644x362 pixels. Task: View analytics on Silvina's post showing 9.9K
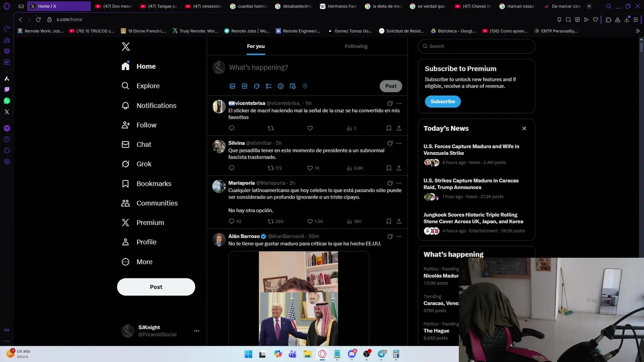pyautogui.click(x=355, y=168)
